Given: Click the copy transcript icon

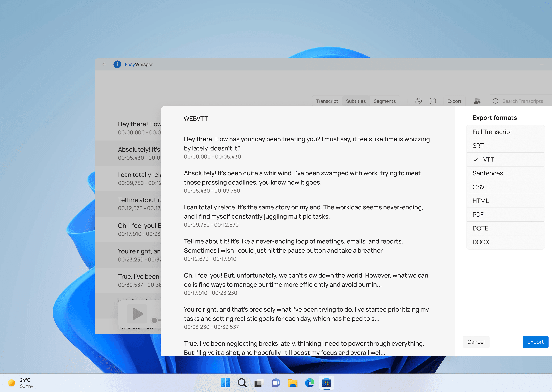Looking at the screenshot, I should (418, 101).
